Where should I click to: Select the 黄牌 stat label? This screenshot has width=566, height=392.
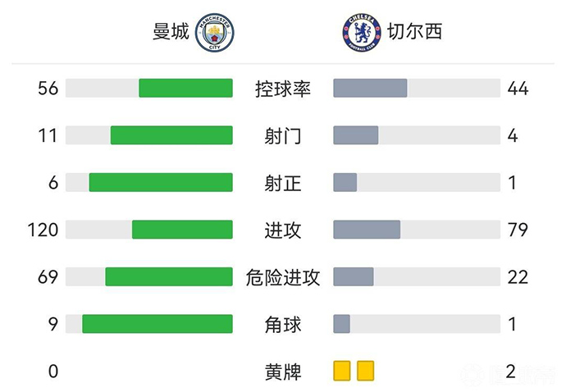284,371
